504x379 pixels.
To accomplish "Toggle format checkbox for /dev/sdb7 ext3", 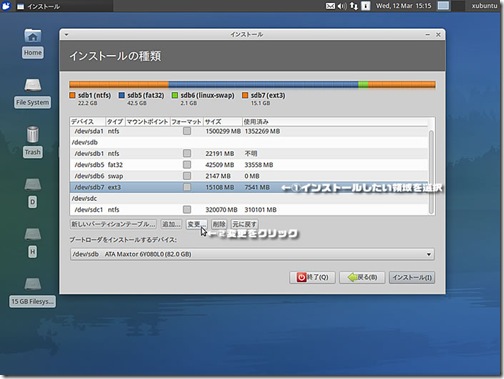I will point(187,187).
